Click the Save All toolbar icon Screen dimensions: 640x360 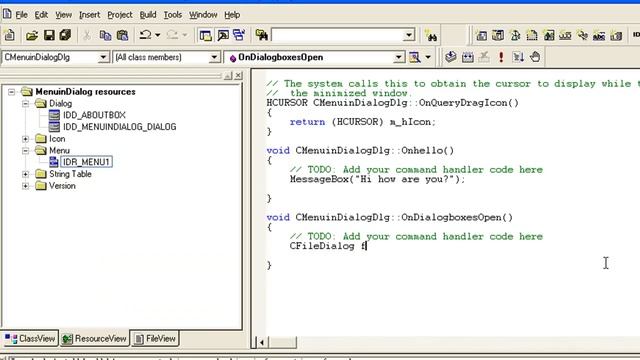tap(65, 36)
